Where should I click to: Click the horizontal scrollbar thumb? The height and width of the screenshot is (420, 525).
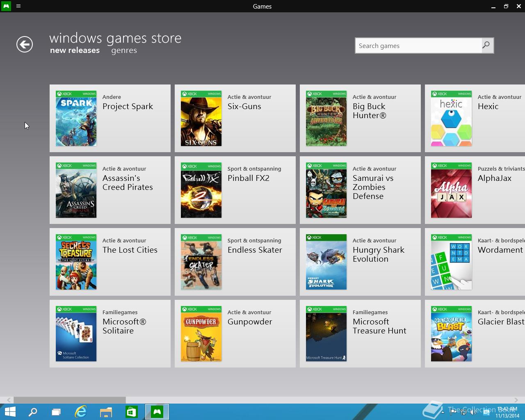click(x=70, y=400)
